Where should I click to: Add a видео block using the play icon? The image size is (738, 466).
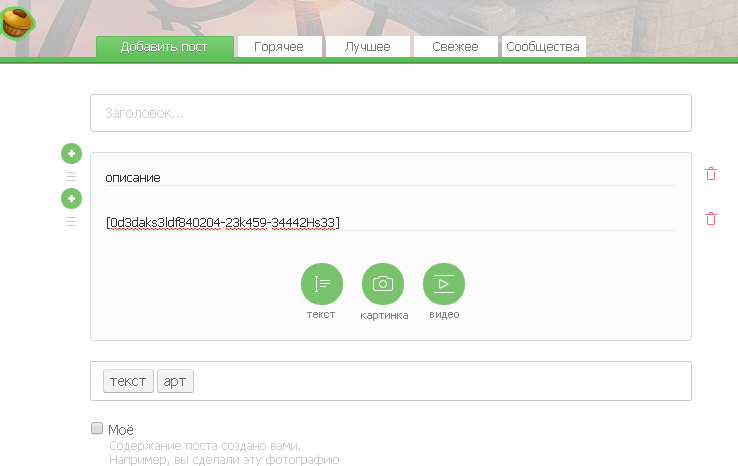[444, 284]
